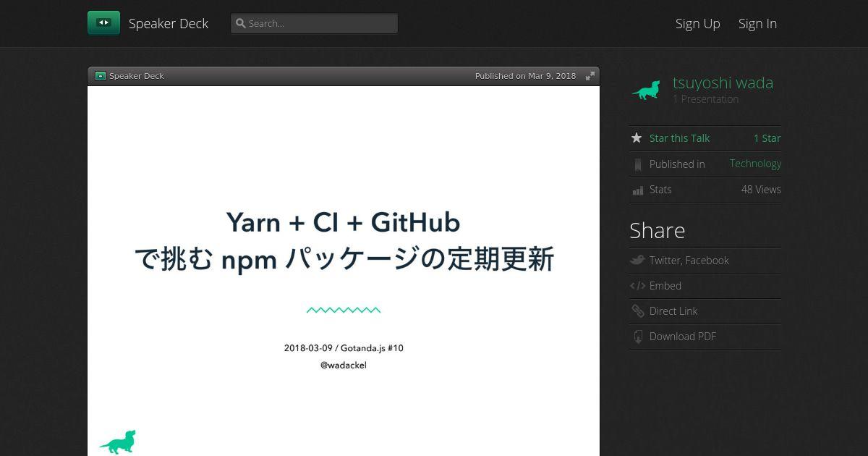The image size is (868, 456).
Task: Click the bookmark icon beside Published in
Action: click(637, 164)
